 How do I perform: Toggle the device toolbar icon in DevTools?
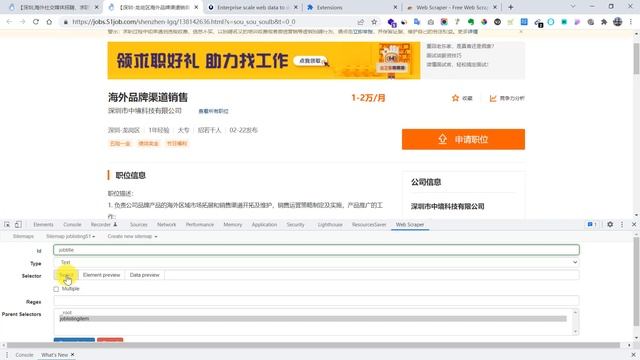(18, 224)
